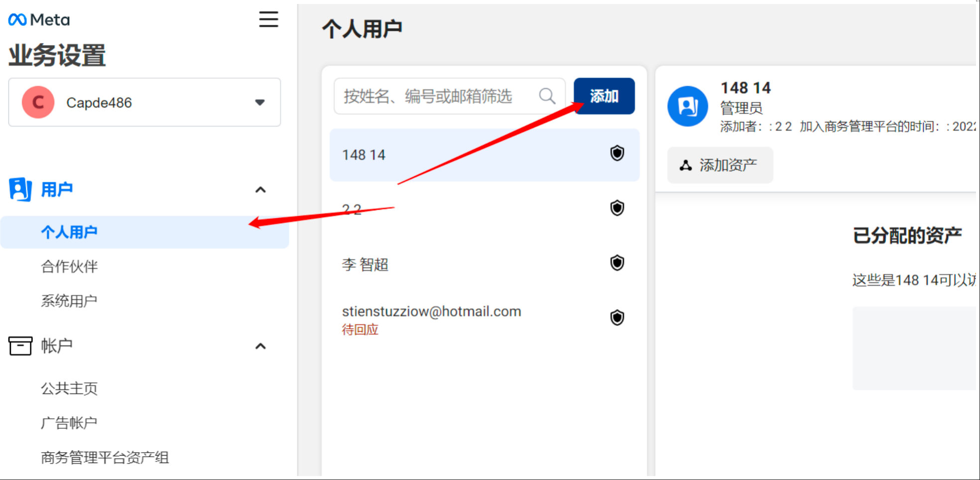Click shield icon beside 李 智超
Viewport: 980px width, 480px height.
coord(617,263)
